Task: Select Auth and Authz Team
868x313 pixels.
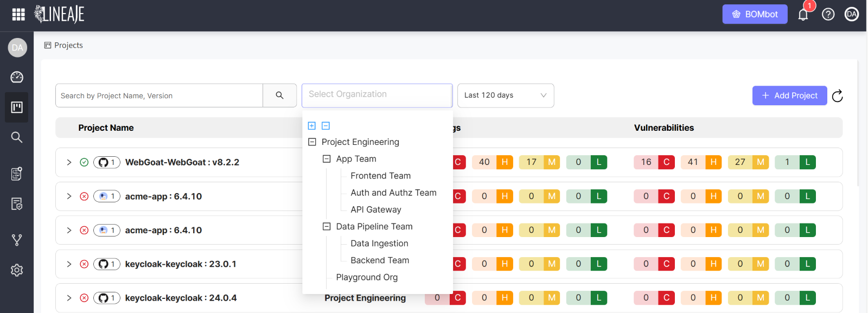Action: (393, 193)
